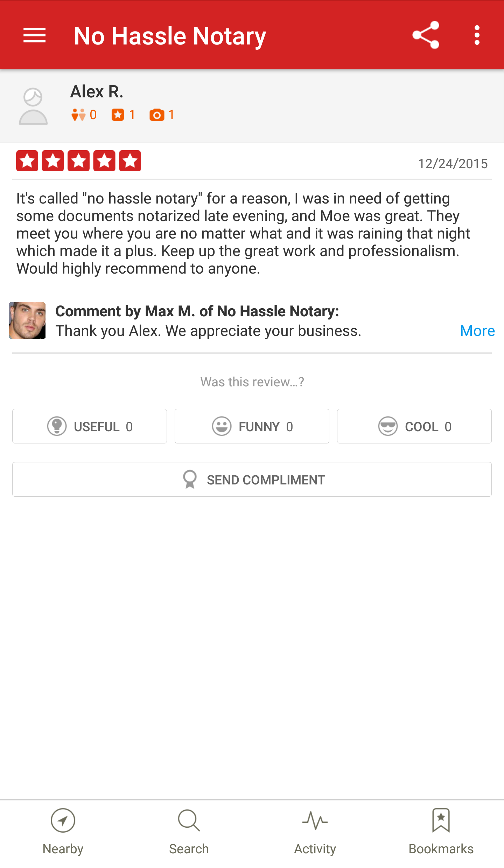This screenshot has width=504, height=868.
Task: Tap the friends count icon
Action: coord(78,115)
